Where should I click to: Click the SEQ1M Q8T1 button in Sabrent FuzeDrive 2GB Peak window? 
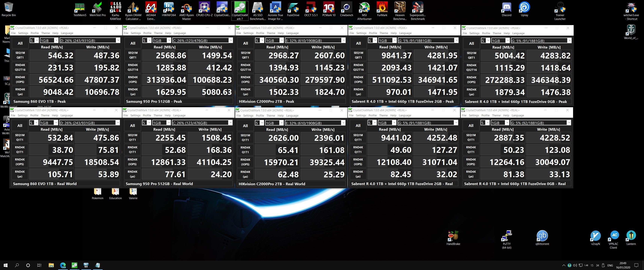(x=358, y=55)
